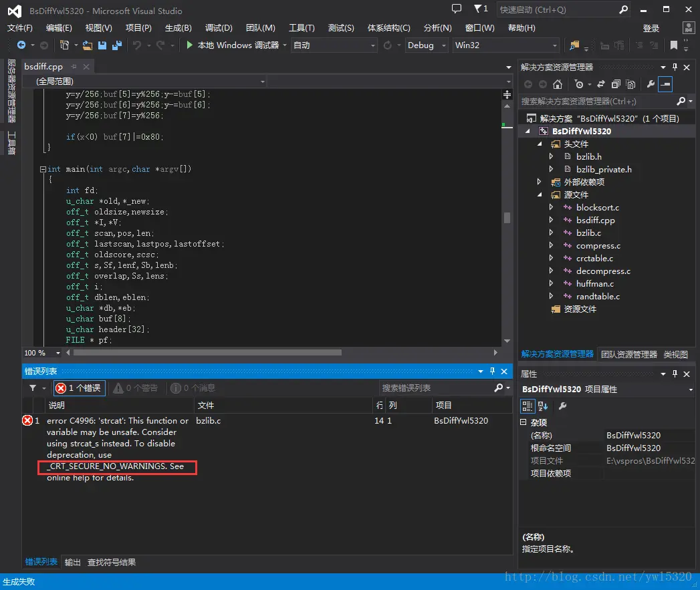The image size is (700, 590).
Task: Click the open file folder icon
Action: (88, 45)
